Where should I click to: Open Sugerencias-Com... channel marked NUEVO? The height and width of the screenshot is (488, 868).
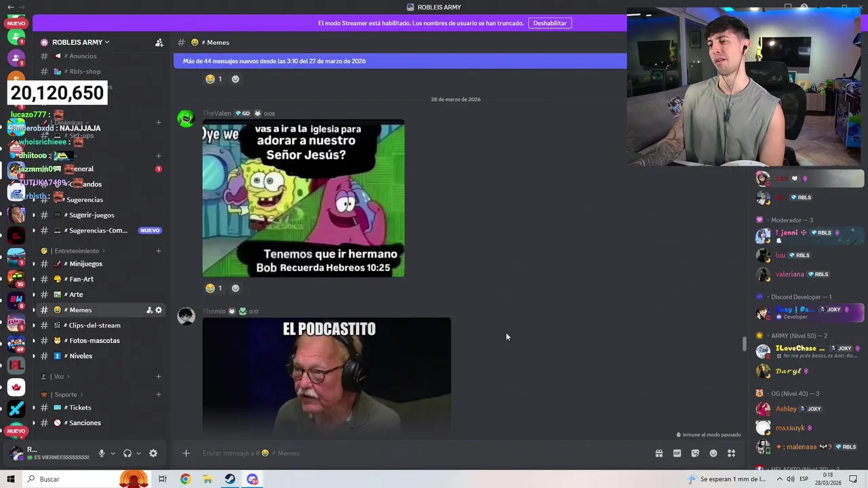point(98,230)
